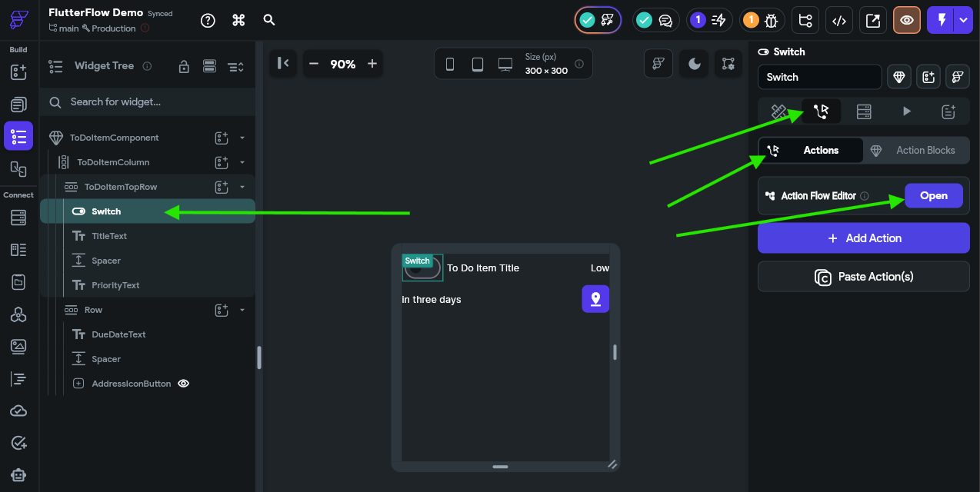Viewport: 980px width, 492px height.
Task: Expand ToDoItemColumn options arrow
Action: pyautogui.click(x=242, y=162)
